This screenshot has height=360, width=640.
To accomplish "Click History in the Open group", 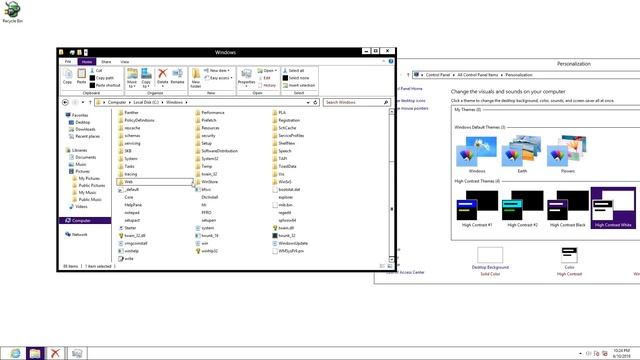I will coord(267,85).
